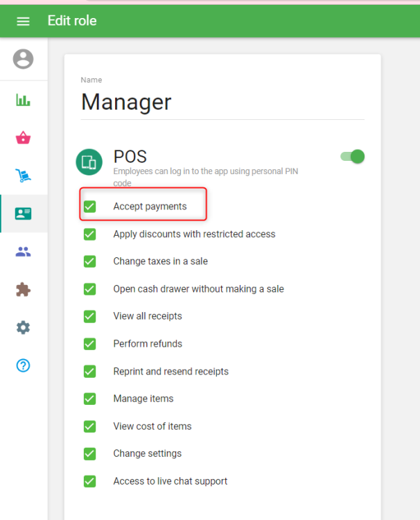Open Customers people icon in sidebar
Image resolution: width=420 pixels, height=520 pixels.
tap(24, 252)
